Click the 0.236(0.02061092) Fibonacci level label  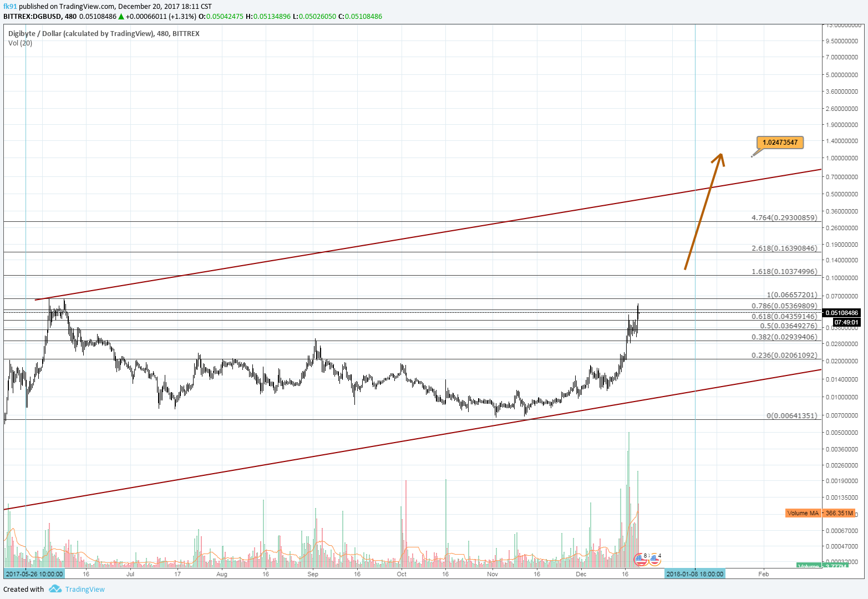click(x=784, y=355)
